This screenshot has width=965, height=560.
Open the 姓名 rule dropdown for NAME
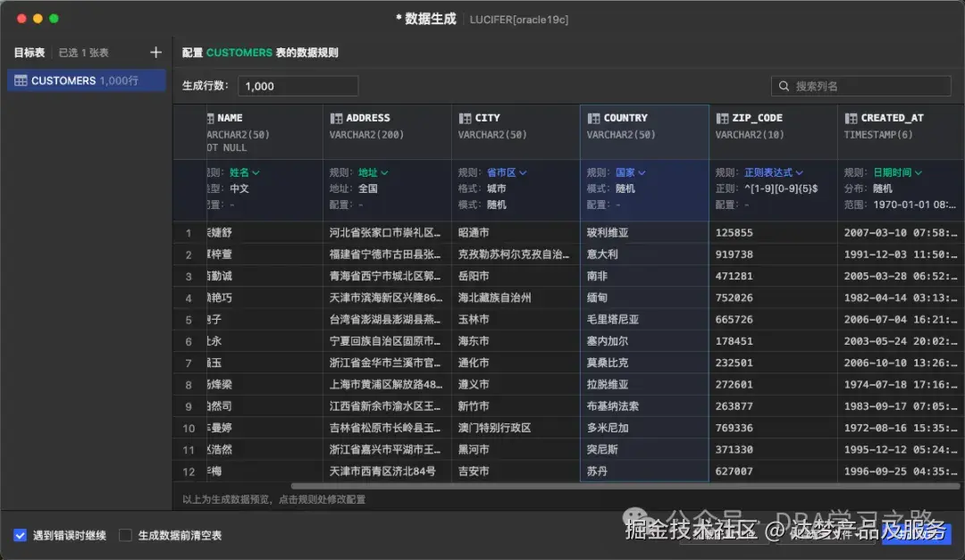(x=244, y=173)
